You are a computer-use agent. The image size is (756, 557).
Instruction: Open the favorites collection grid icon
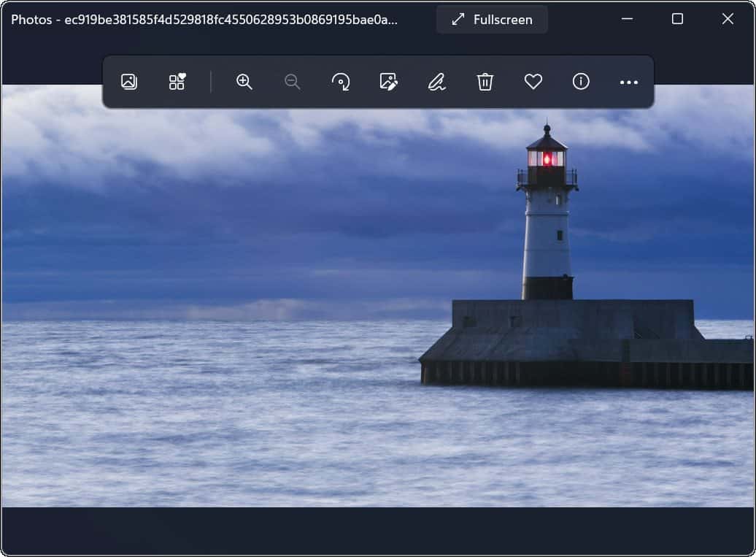click(176, 82)
